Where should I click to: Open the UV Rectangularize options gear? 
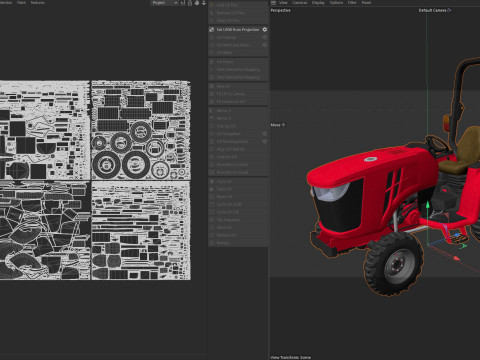(x=265, y=141)
